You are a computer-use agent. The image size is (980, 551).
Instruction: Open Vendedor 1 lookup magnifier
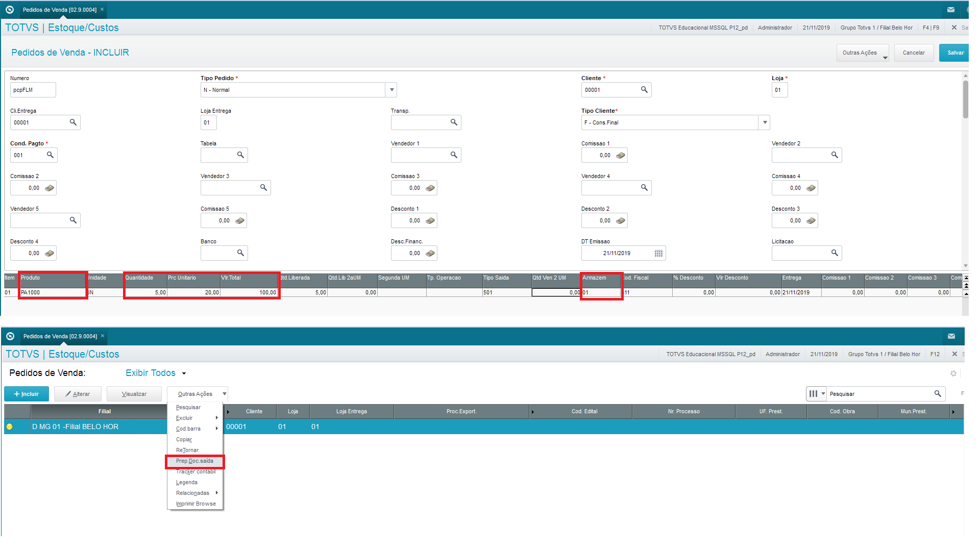click(x=454, y=155)
